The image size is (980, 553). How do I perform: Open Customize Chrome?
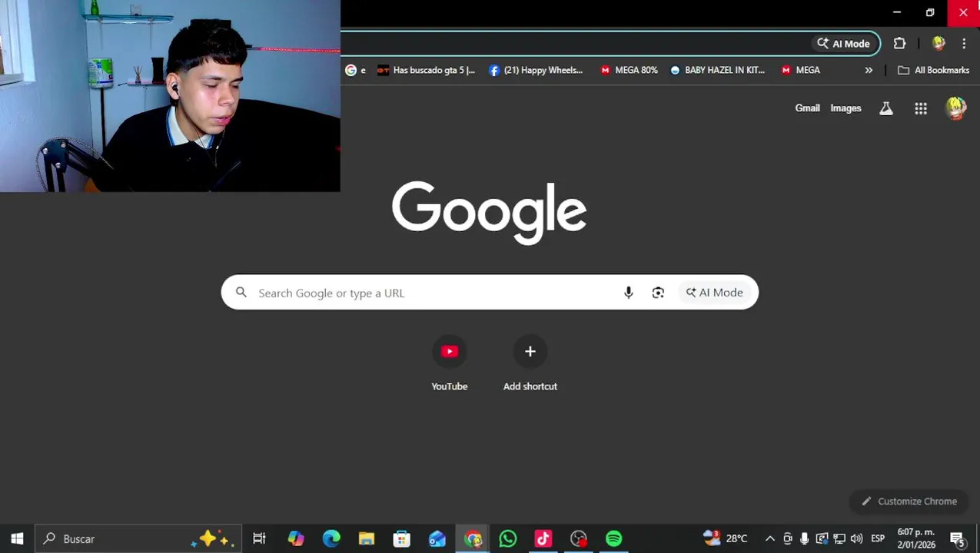909,502
